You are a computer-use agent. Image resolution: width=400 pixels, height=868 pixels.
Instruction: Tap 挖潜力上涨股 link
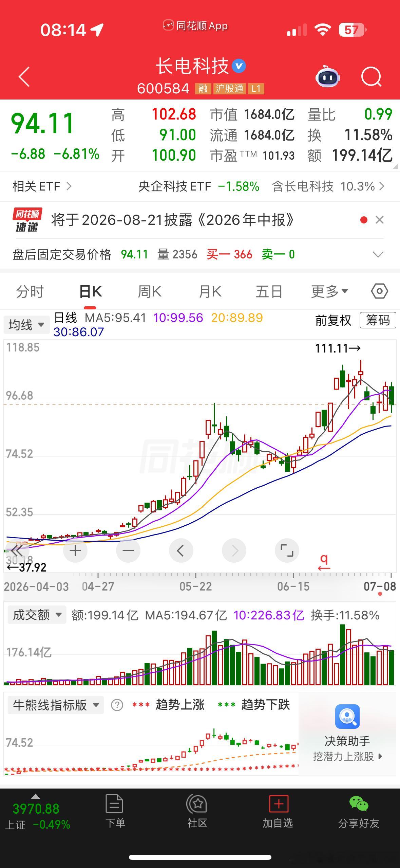(347, 756)
